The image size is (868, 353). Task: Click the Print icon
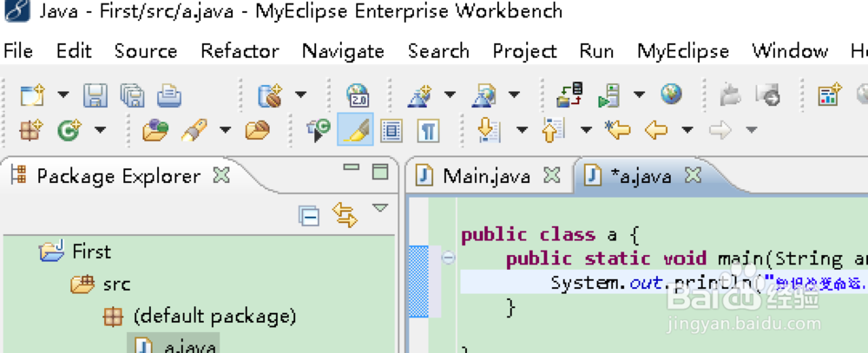[x=169, y=95]
